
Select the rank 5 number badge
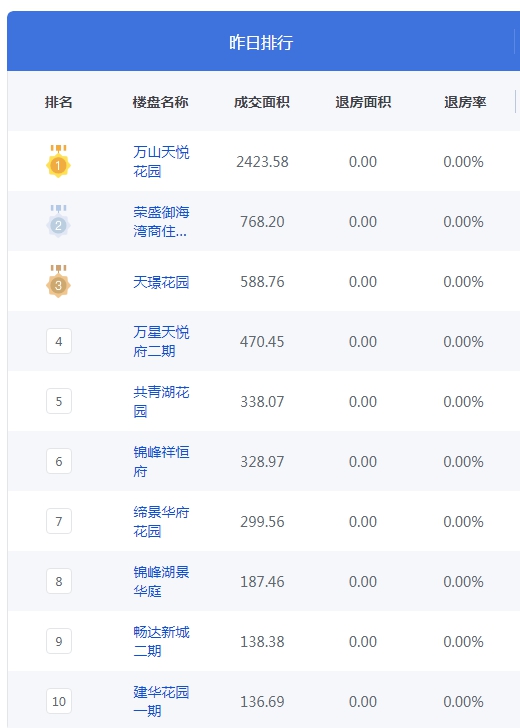coord(59,401)
